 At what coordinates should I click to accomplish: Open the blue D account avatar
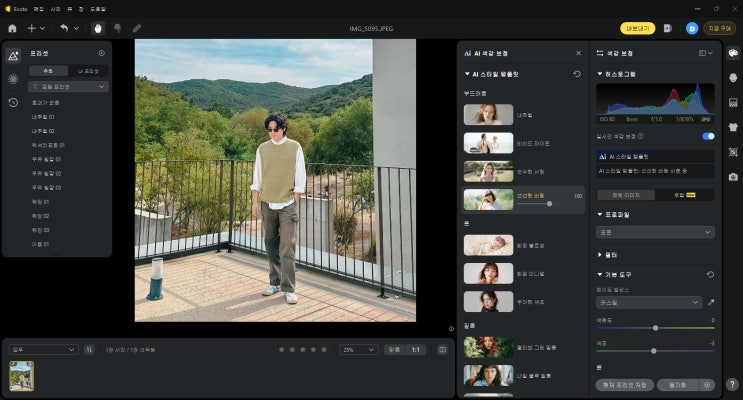click(x=692, y=28)
